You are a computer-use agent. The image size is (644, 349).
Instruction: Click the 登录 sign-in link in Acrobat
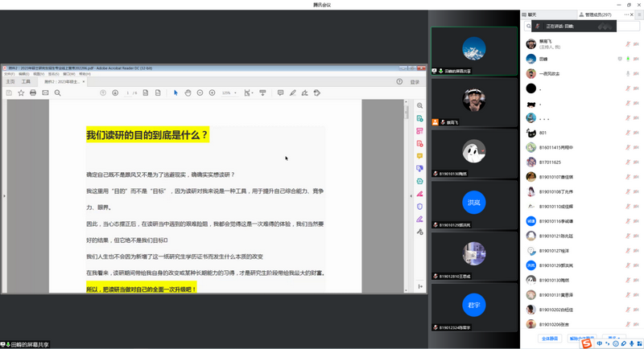415,81
